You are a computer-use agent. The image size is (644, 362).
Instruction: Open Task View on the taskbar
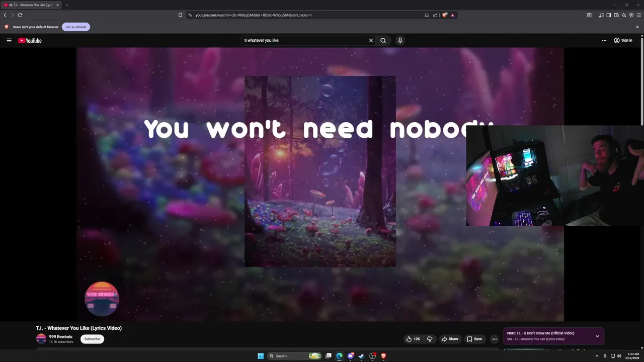click(x=329, y=356)
